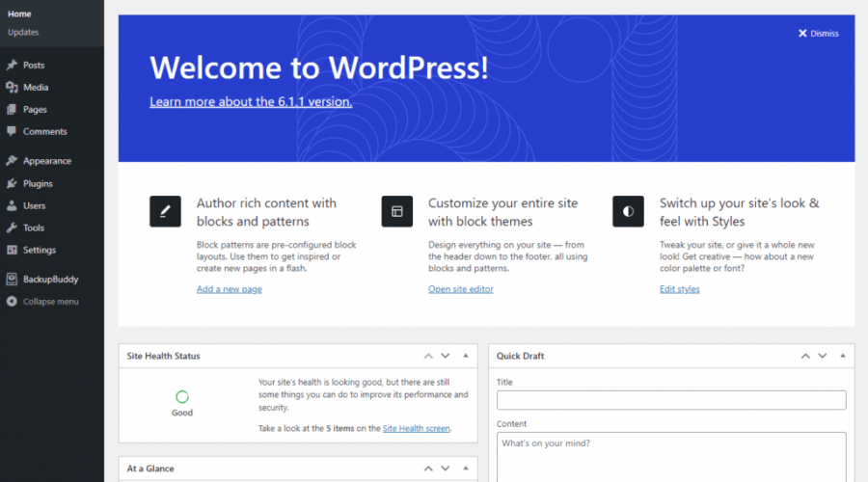Click the Posts pushpin icon
The image size is (868, 482).
[x=12, y=65]
